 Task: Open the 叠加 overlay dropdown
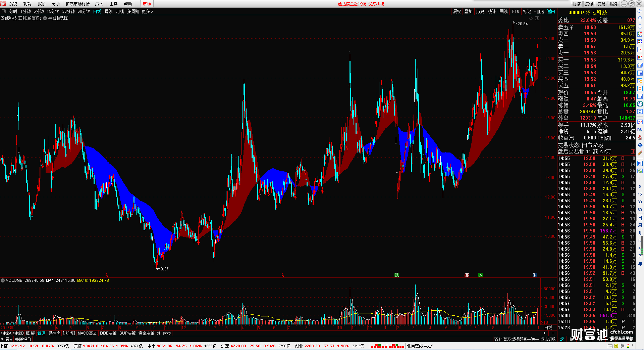[468, 11]
